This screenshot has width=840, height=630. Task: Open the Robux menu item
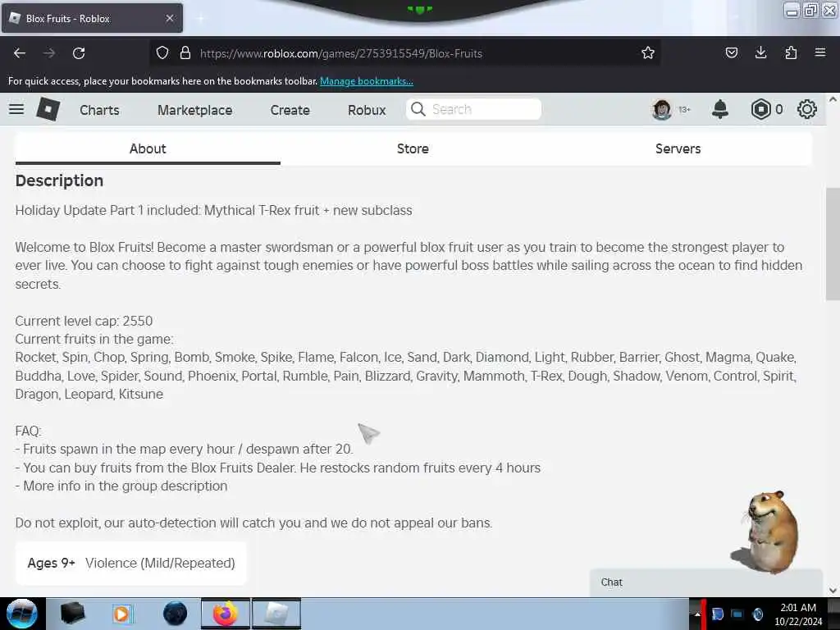tap(367, 110)
